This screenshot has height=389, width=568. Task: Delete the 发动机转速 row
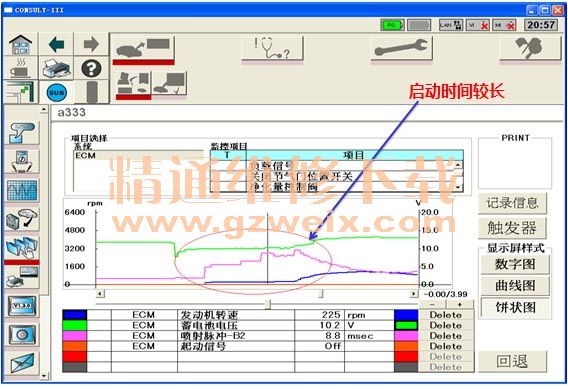(446, 315)
